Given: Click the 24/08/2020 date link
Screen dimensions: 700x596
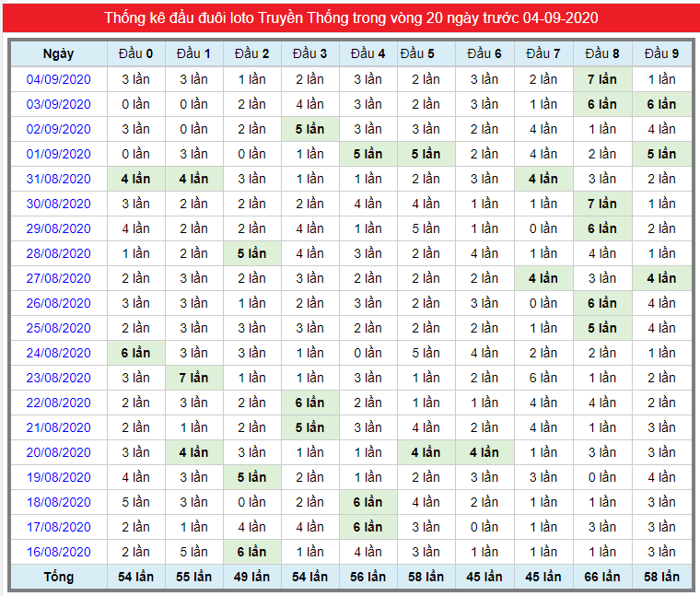Looking at the screenshot, I should tap(58, 353).
